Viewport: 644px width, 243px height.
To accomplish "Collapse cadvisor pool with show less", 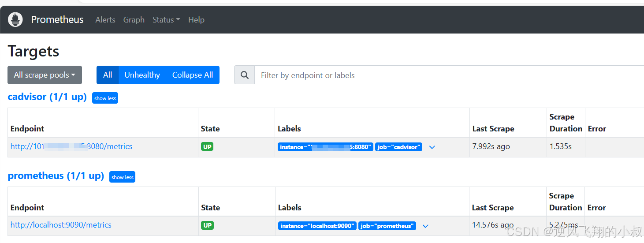I will [105, 98].
